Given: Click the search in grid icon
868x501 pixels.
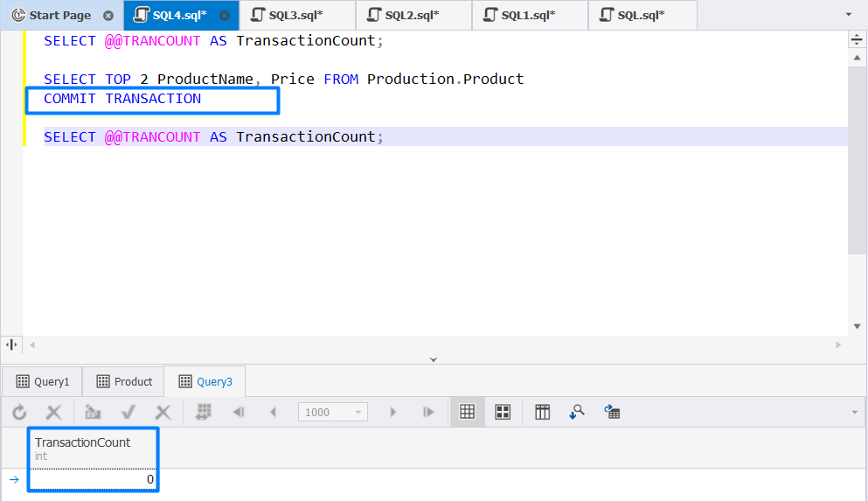Looking at the screenshot, I should point(577,413).
